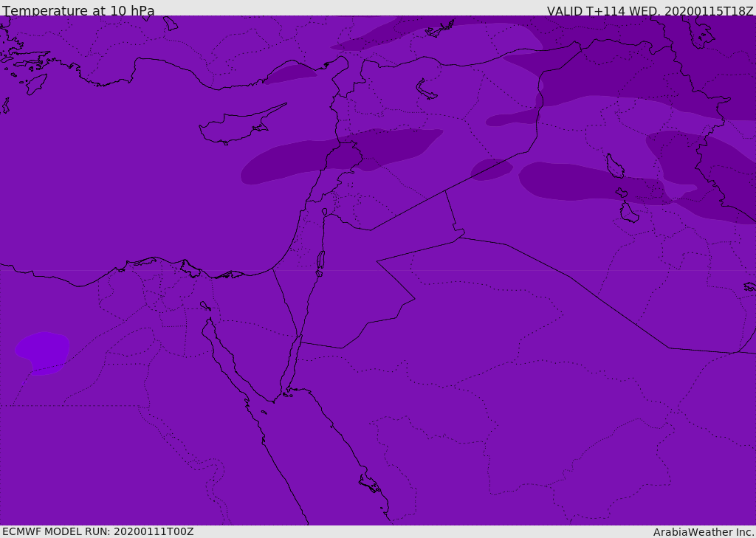Click the 'Temperature at 10 hPa' title

78,10
